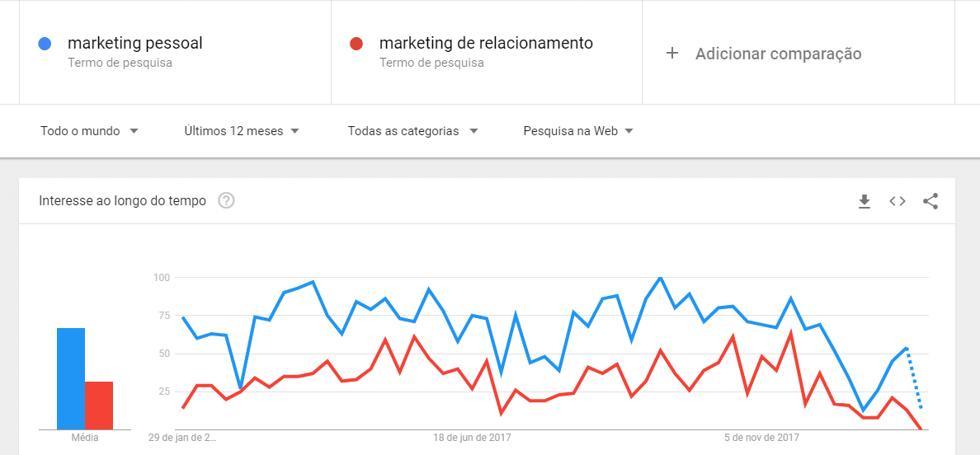Share the interest over time chart
Screen dimensions: 980x455
(x=931, y=201)
